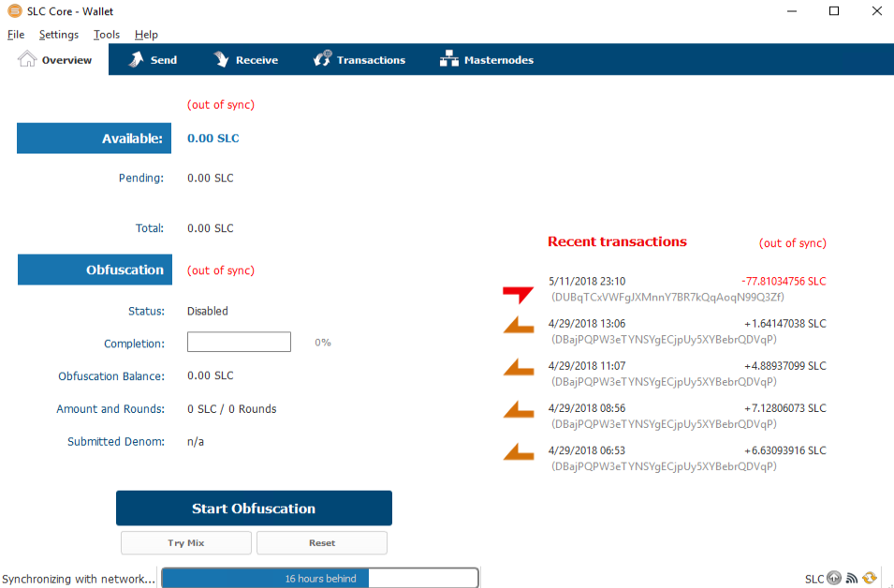
Task: Switch to the Receive tab
Action: point(246,59)
